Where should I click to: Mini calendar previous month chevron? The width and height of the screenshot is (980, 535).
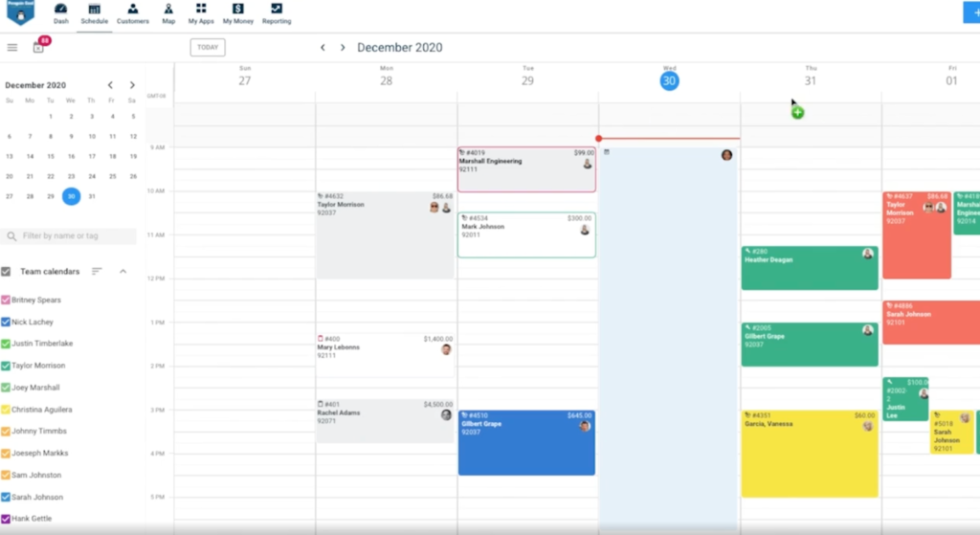tap(110, 85)
